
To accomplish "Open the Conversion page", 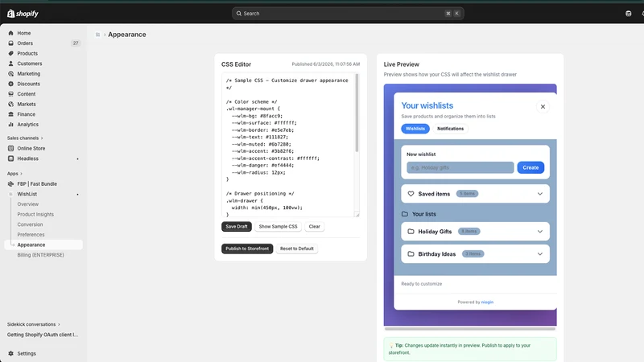I will click(30, 224).
